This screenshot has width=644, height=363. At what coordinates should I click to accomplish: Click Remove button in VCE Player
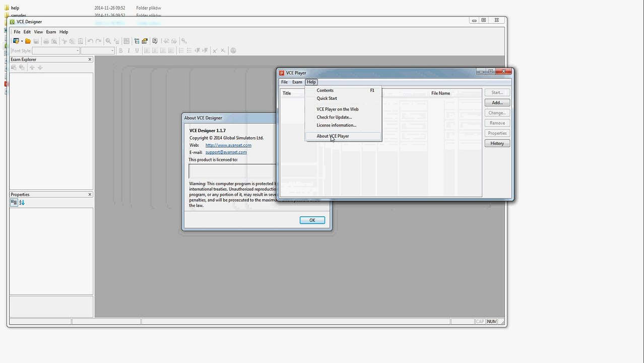[497, 123]
